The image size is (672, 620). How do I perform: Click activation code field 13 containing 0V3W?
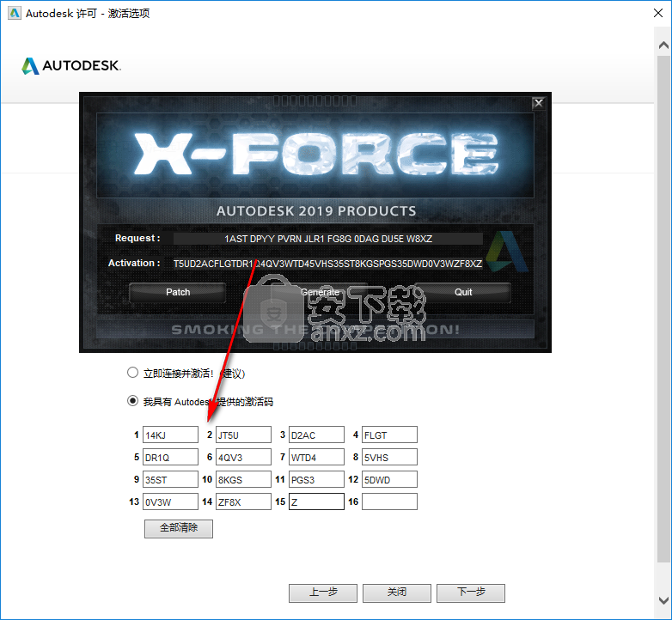pyautogui.click(x=170, y=501)
